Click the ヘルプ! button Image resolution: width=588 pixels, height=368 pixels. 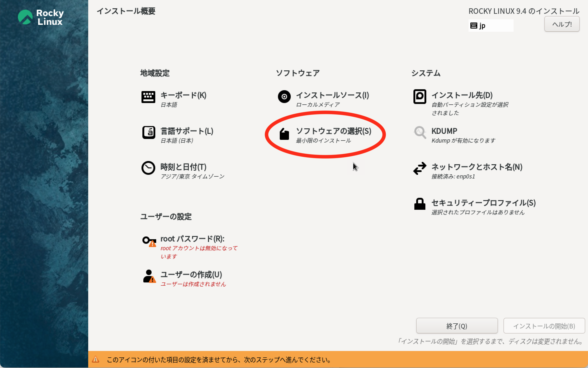(562, 24)
